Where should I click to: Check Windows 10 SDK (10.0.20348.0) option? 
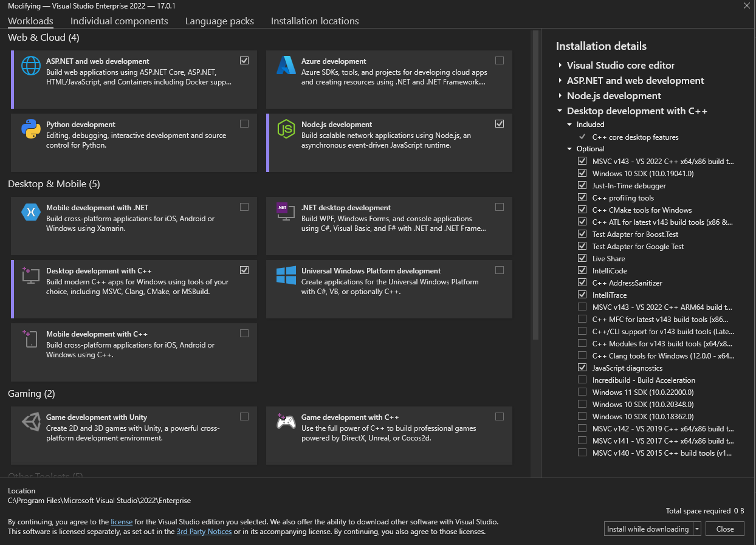582,404
